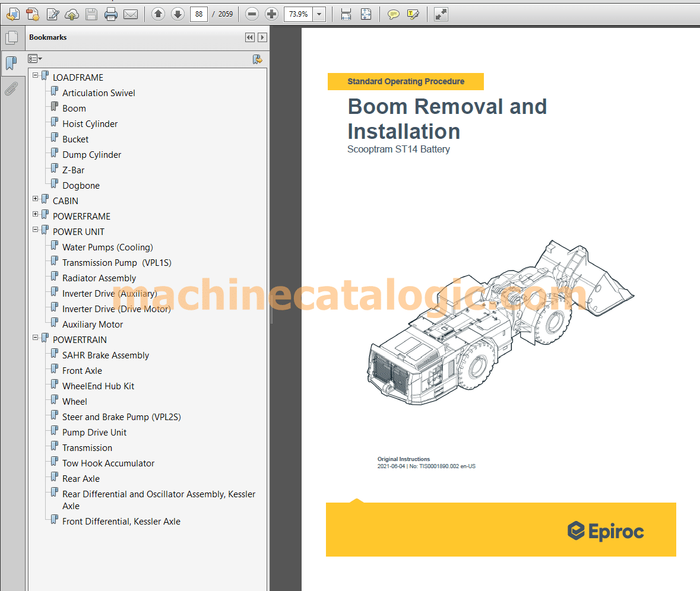This screenshot has height=591, width=700.
Task: Open the Page Thumbnails panel
Action: click(12, 37)
